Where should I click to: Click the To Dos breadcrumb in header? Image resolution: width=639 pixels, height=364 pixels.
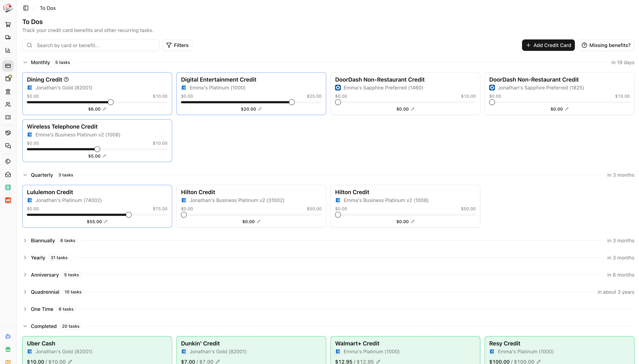click(x=48, y=8)
